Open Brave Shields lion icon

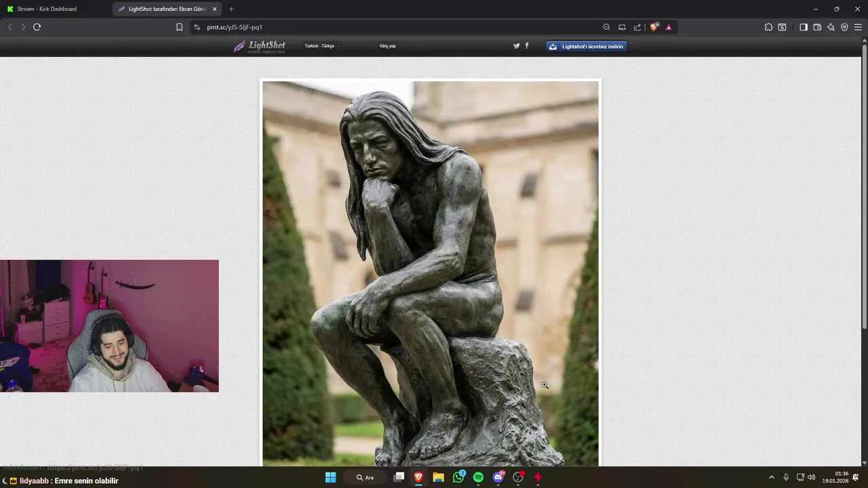654,27
